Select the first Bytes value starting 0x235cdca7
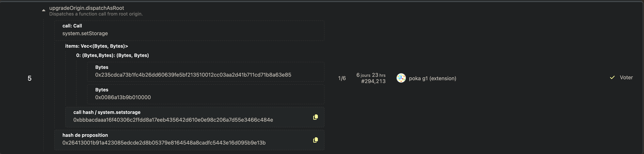 [x=193, y=75]
